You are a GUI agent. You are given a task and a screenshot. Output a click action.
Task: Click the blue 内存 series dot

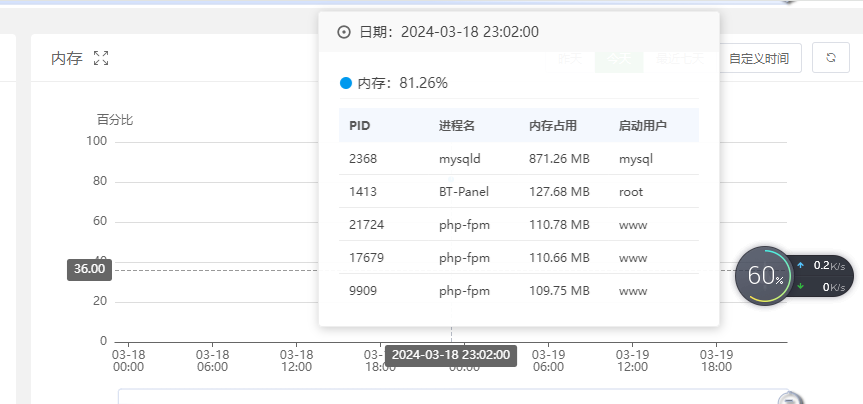pos(346,83)
